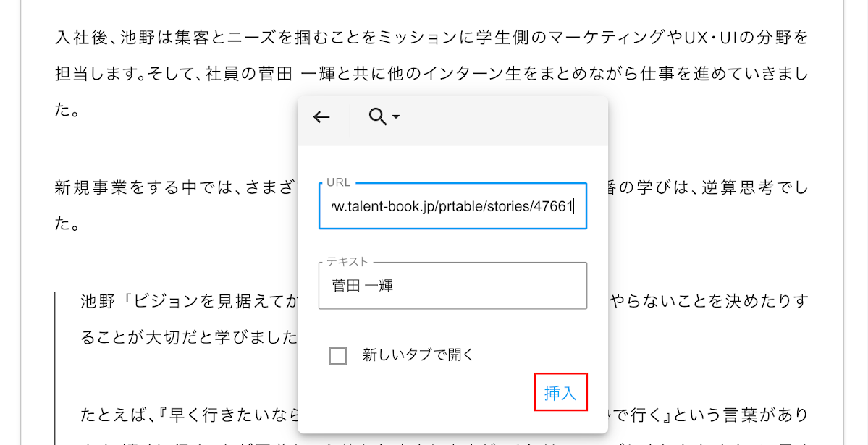Click the テキスト field containing 菅田 一輝

pyautogui.click(x=452, y=286)
